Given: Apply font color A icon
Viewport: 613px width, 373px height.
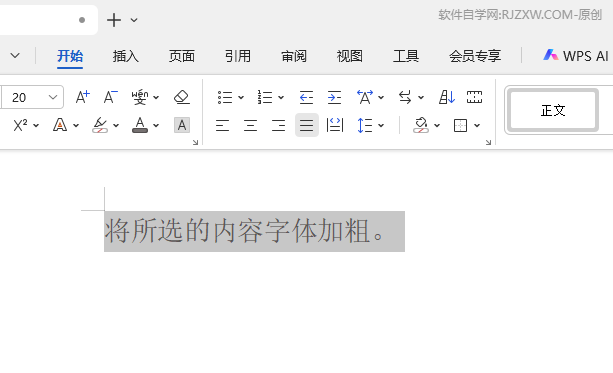Looking at the screenshot, I should pos(140,126).
